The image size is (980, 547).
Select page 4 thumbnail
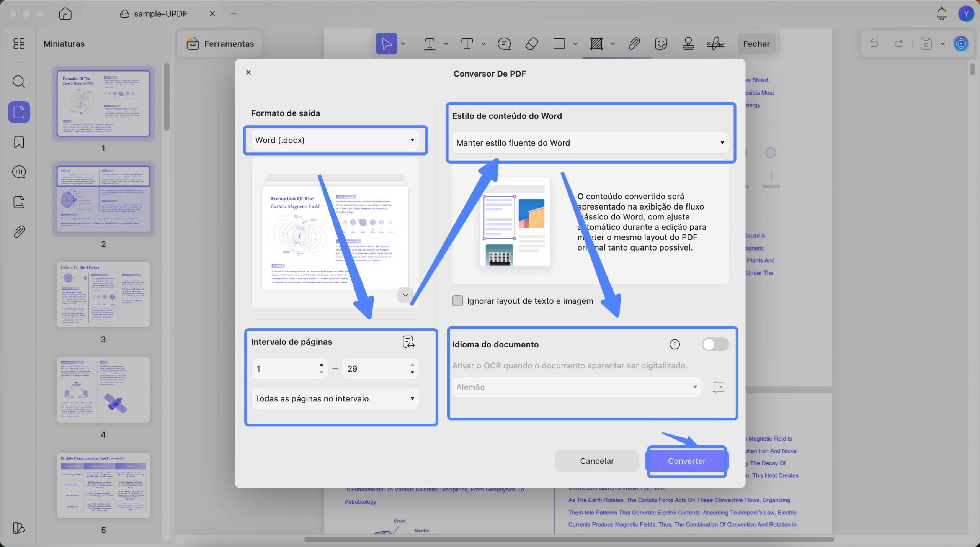coord(103,390)
